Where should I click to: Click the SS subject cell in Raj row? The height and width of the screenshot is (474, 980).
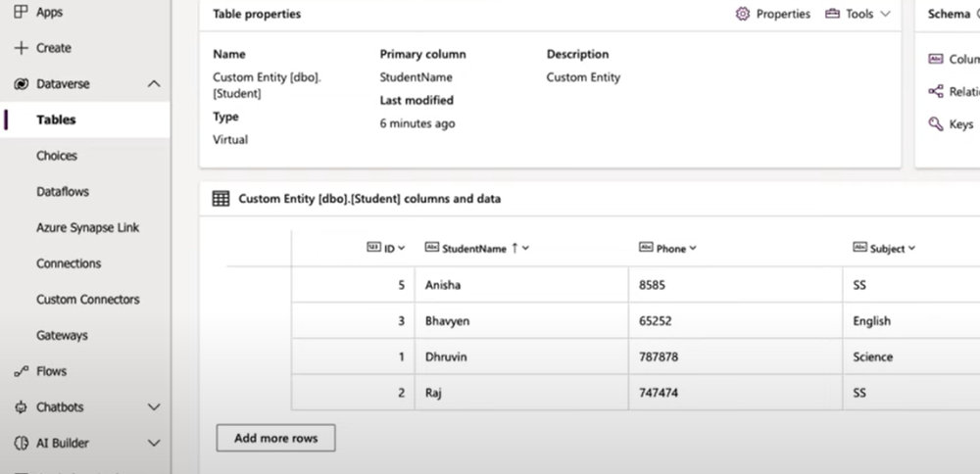coord(911,393)
